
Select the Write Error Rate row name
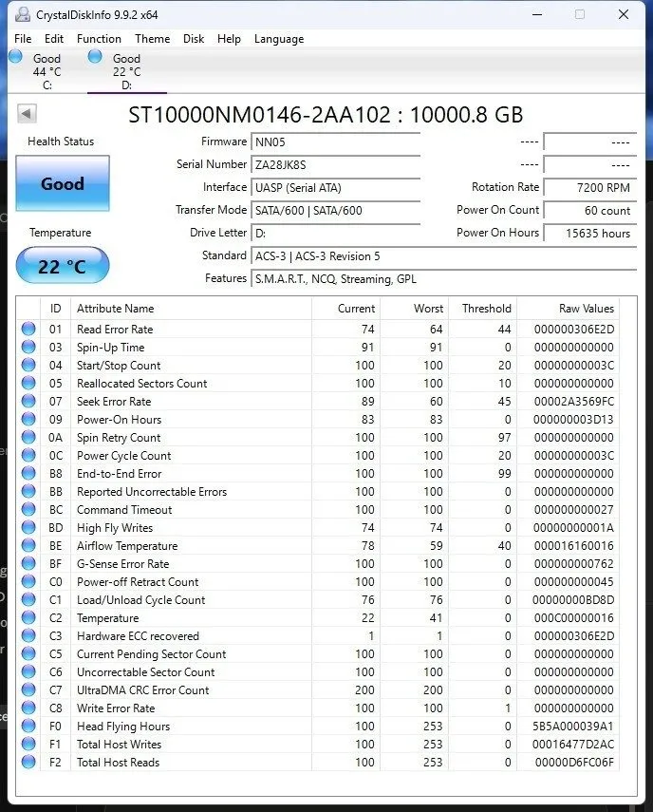[116, 708]
